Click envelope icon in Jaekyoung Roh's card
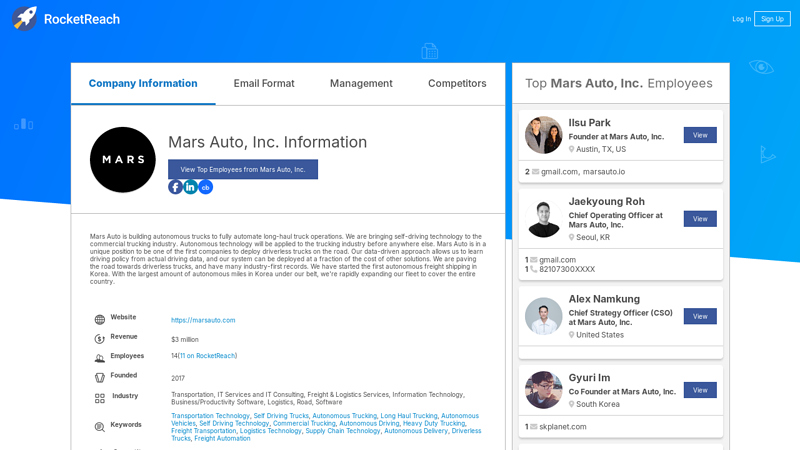Viewport: 800px width, 450px height. (533, 260)
